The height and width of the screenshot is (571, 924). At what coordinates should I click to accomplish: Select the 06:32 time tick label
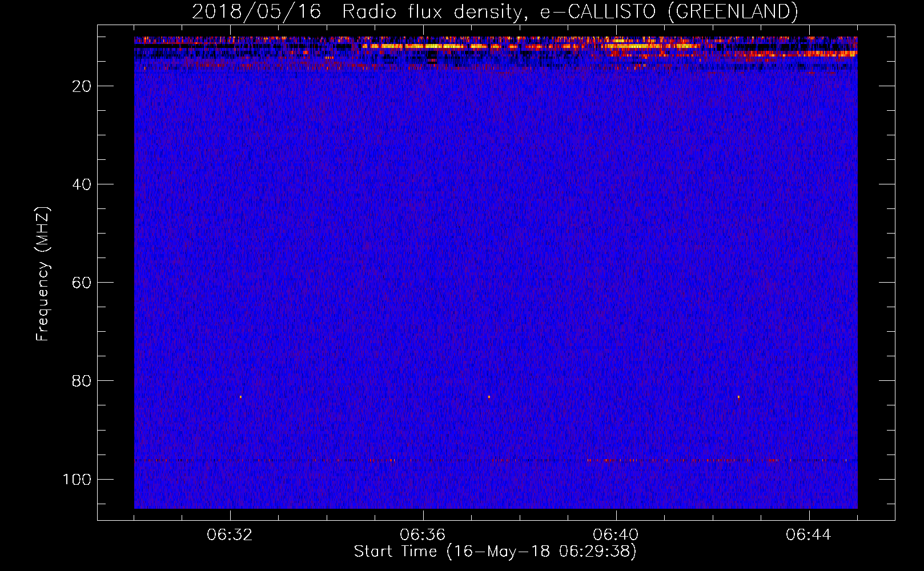tap(230, 535)
